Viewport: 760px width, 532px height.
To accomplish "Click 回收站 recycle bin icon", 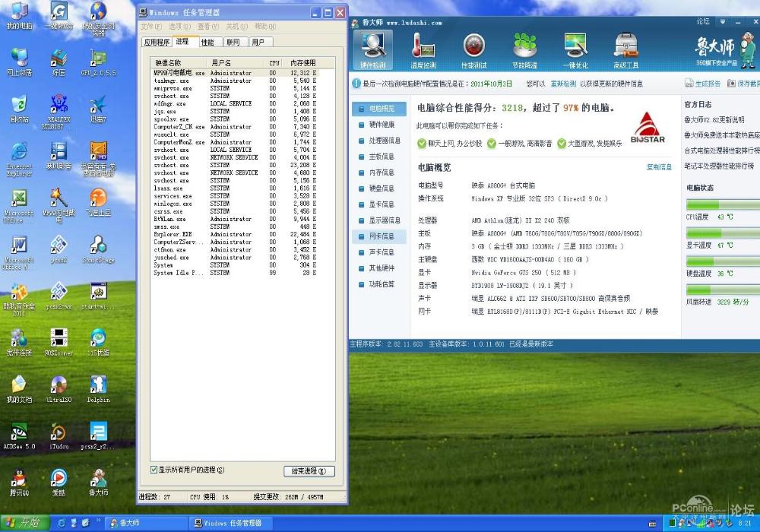I will point(19,109).
